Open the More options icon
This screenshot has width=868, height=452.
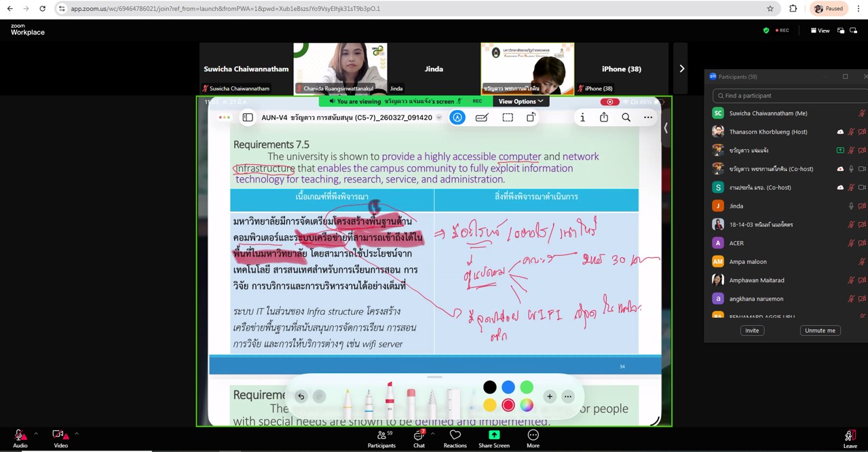click(x=533, y=436)
